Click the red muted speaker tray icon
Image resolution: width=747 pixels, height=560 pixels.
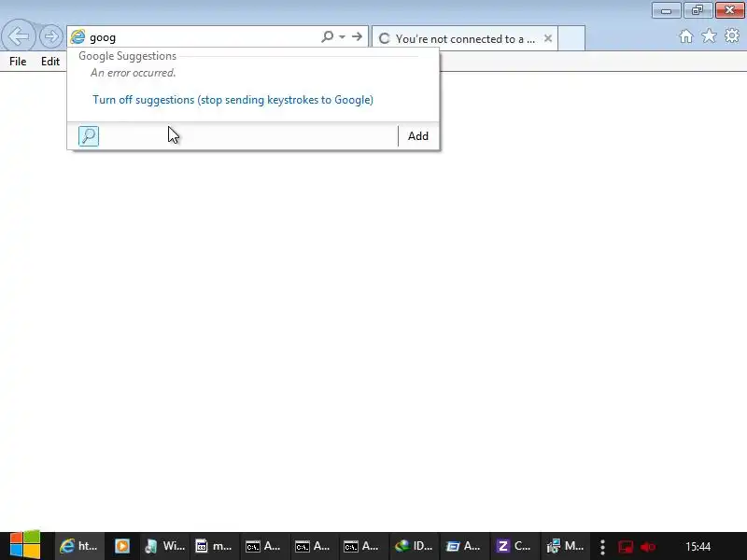pos(648,547)
